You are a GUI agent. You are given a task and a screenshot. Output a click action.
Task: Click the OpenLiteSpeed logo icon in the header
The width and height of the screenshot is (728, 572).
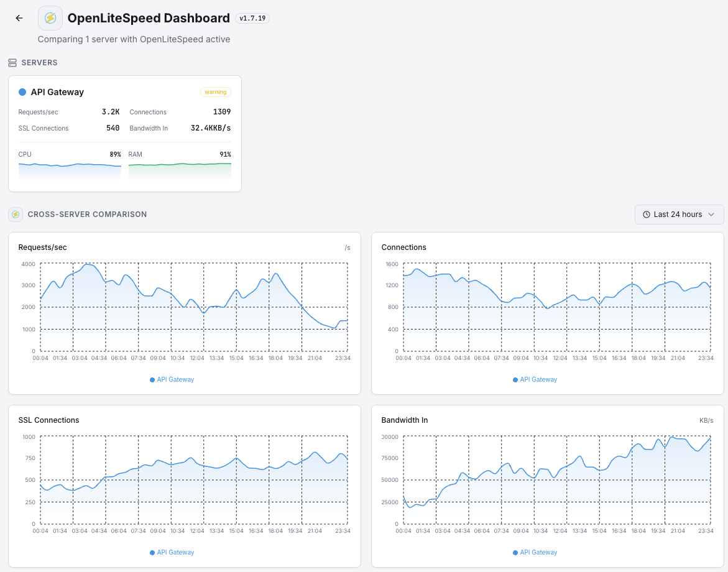[x=50, y=17]
